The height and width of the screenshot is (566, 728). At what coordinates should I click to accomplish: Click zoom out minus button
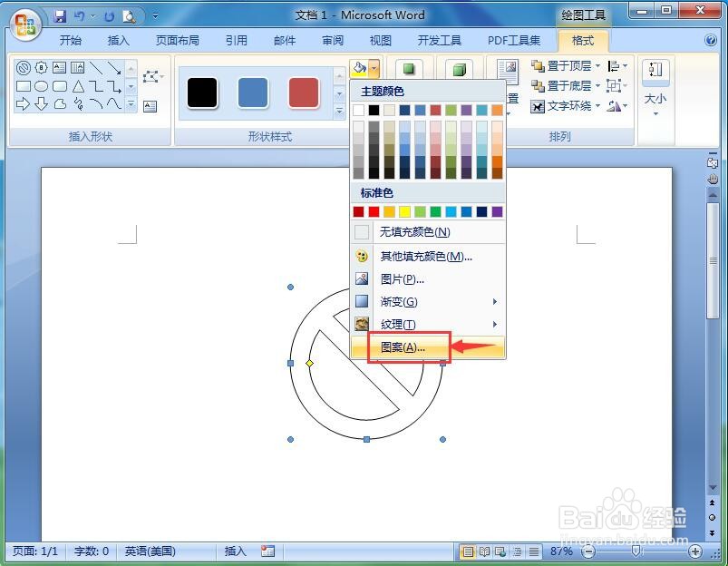[588, 551]
